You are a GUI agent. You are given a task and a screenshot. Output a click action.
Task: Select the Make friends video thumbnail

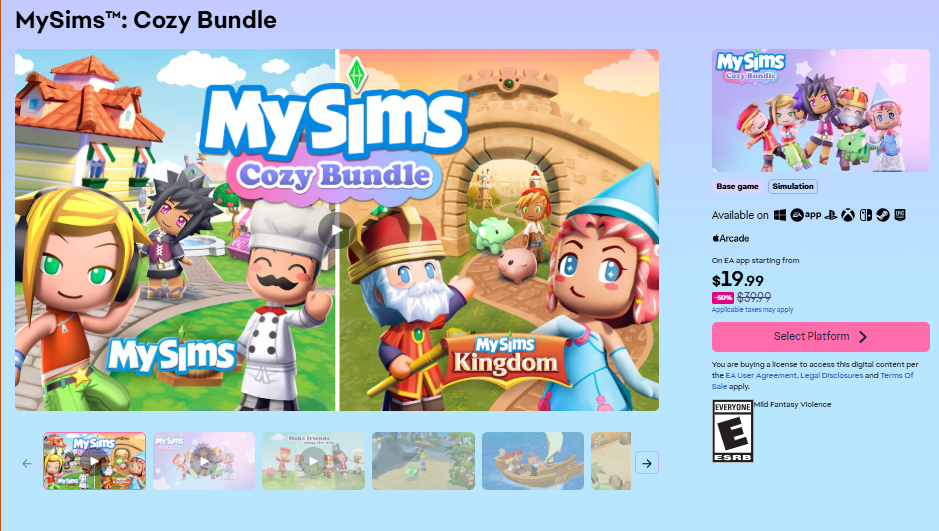coord(313,461)
